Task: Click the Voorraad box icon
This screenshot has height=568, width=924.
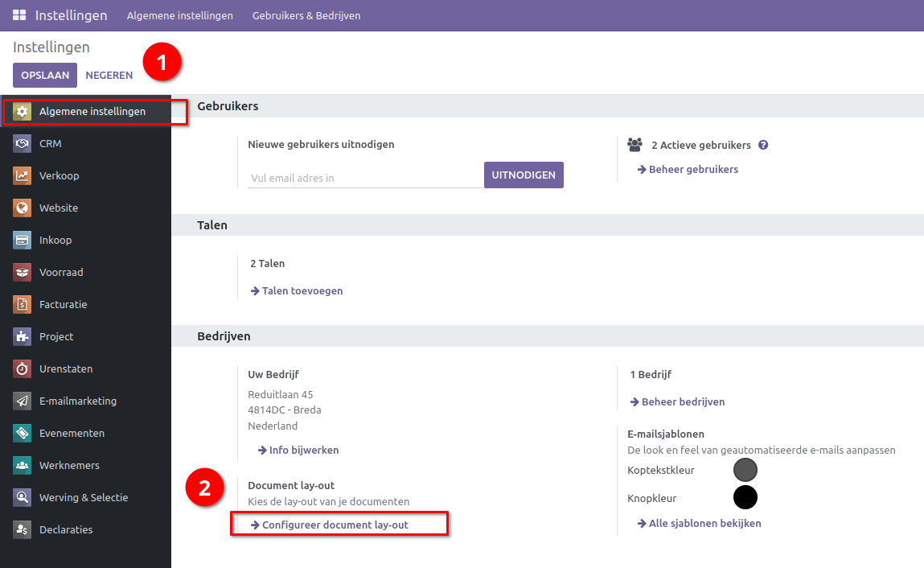Action: tap(22, 273)
